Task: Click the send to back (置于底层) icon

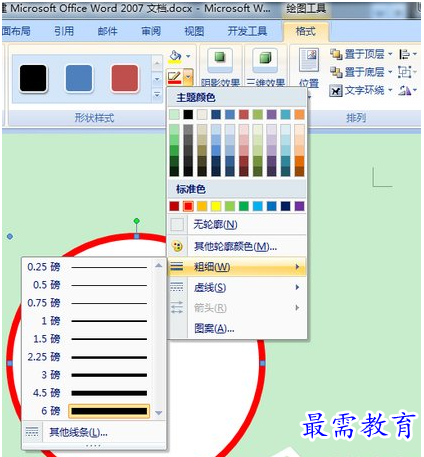Action: tap(336, 72)
